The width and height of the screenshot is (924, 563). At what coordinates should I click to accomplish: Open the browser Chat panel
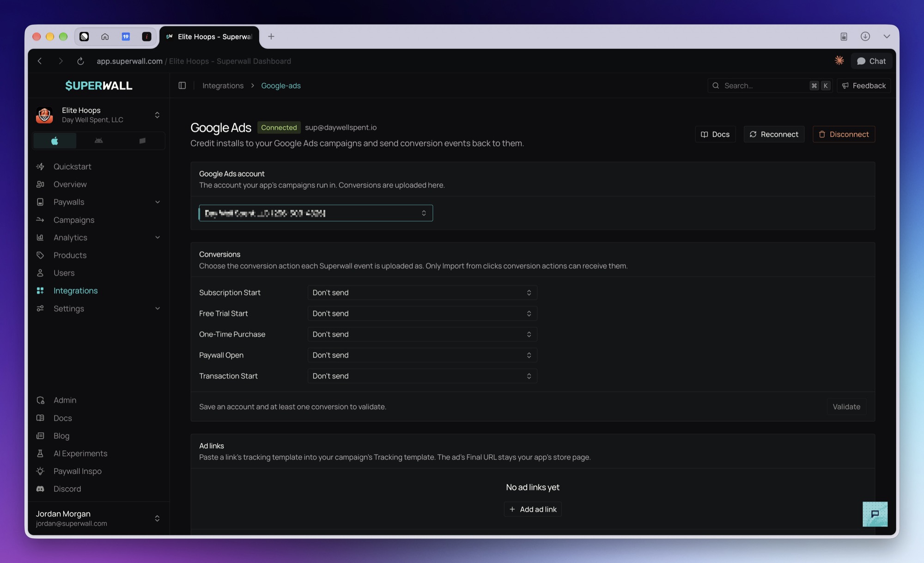point(871,61)
